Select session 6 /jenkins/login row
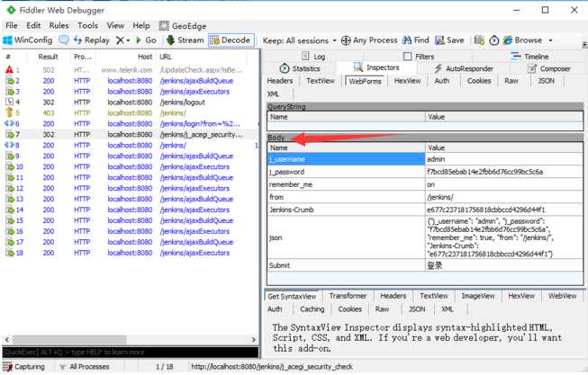Screen dimensions: 588x375 point(130,124)
